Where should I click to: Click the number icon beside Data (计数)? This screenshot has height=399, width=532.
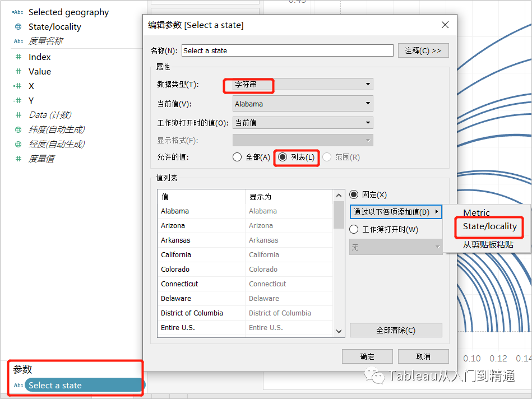click(x=18, y=115)
